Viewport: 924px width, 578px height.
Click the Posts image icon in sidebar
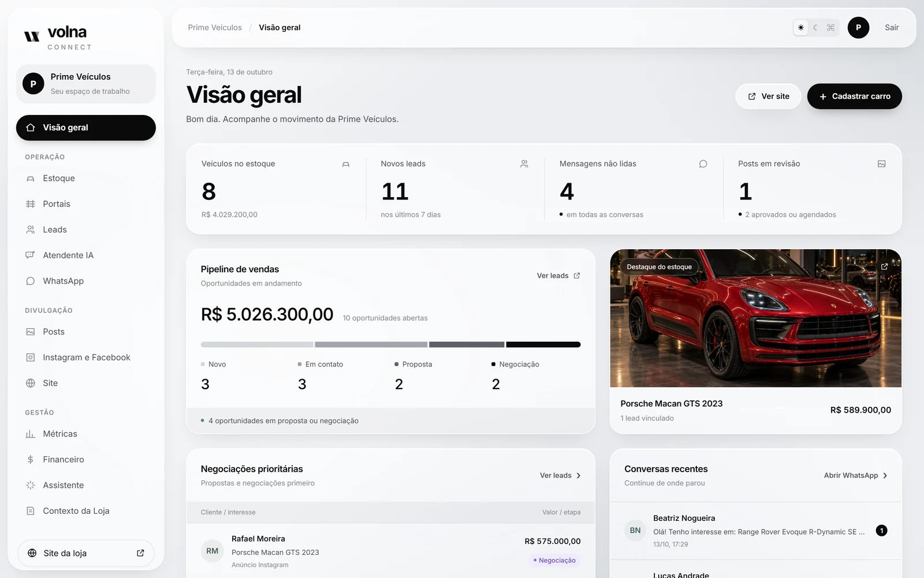[31, 332]
